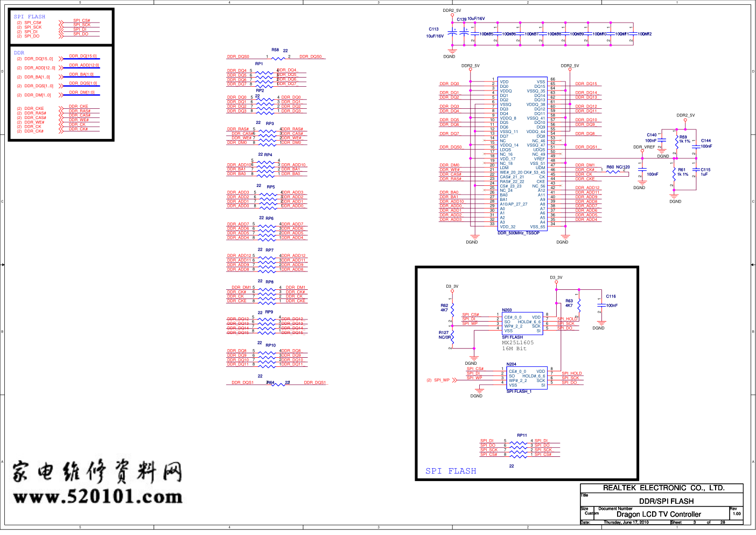Viewport: 756px width, 535px height.
Task: Click capacitor C116 100nF symbol
Action: (x=599, y=305)
